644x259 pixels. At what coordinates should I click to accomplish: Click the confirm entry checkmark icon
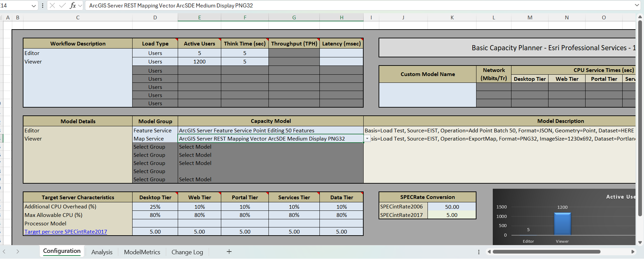[x=62, y=5]
